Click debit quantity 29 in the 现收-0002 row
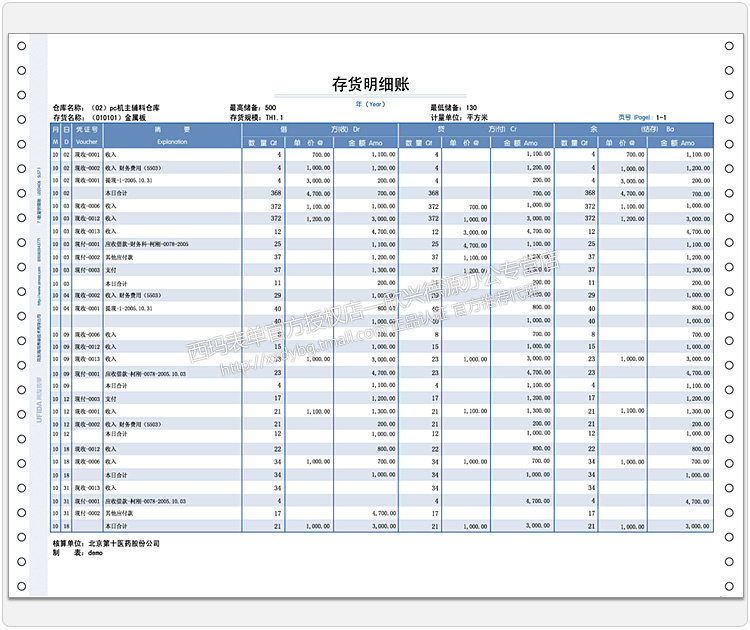750x630 pixels. (277, 296)
